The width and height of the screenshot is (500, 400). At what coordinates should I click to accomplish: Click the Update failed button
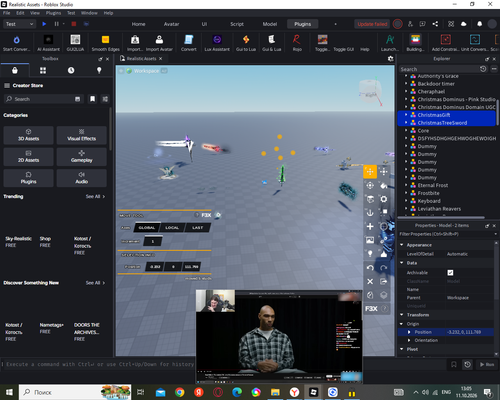(x=372, y=24)
